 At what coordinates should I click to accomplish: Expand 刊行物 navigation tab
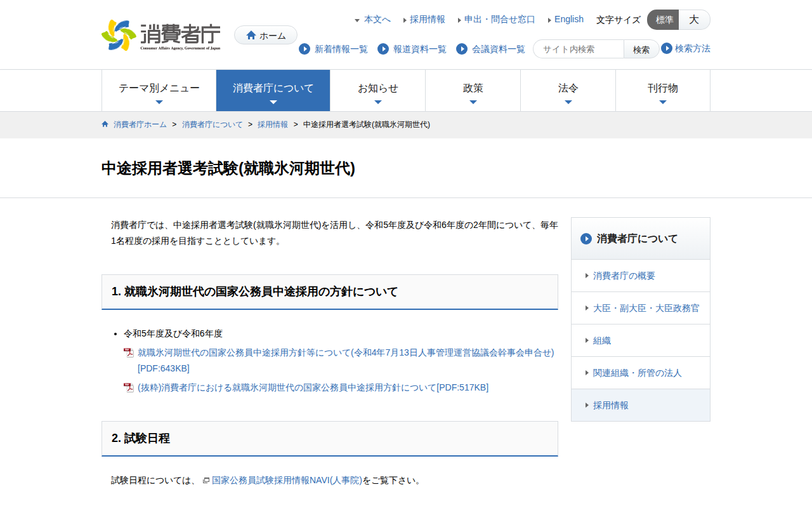663,90
